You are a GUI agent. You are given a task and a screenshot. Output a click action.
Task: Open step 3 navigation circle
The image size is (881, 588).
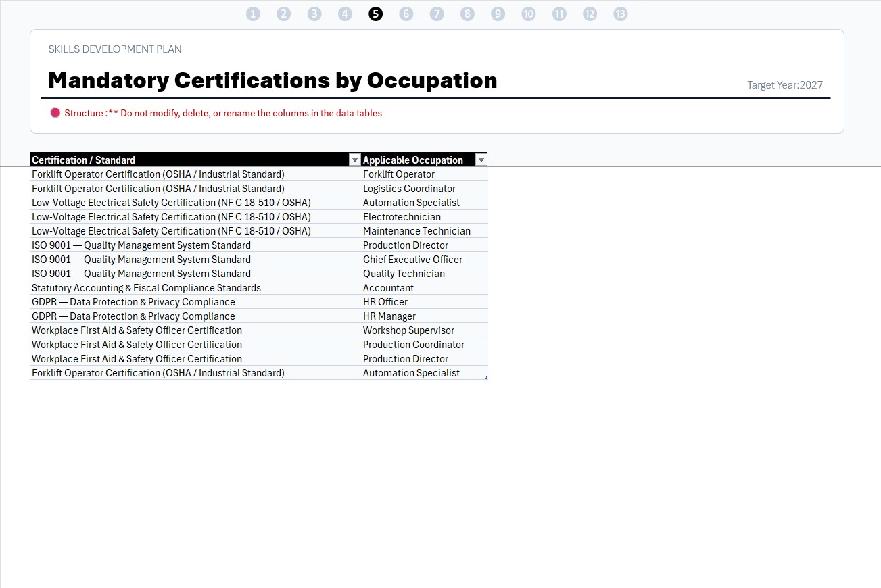314,14
